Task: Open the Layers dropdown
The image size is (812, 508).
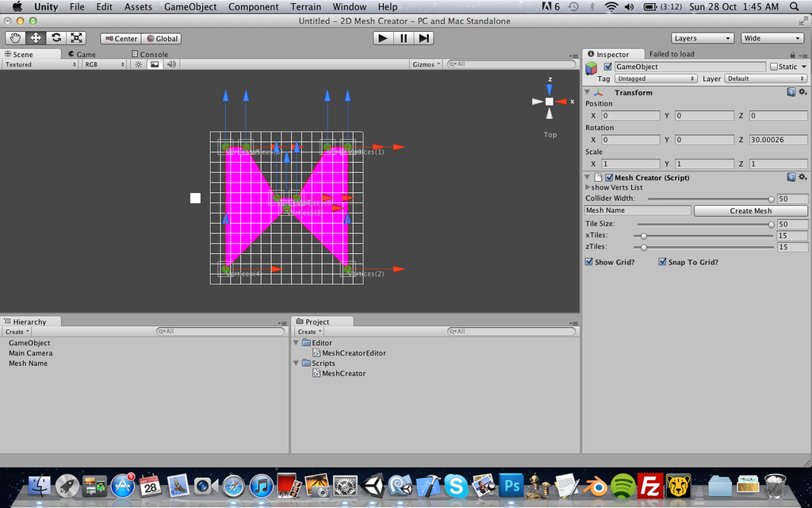Action: point(703,37)
